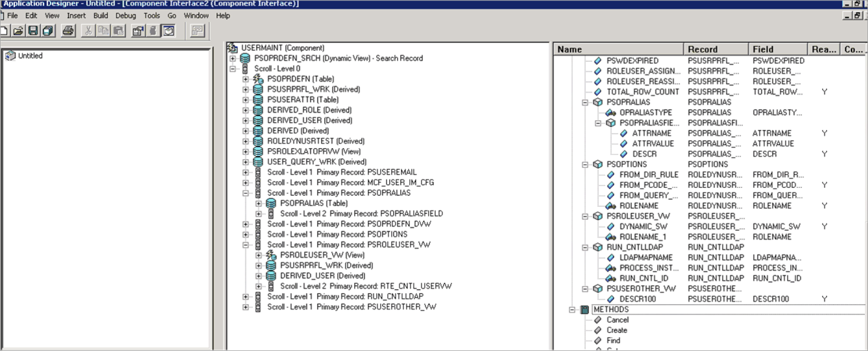Select the DESCR100 property row
This screenshot has width=868, height=351.
coord(637,299)
